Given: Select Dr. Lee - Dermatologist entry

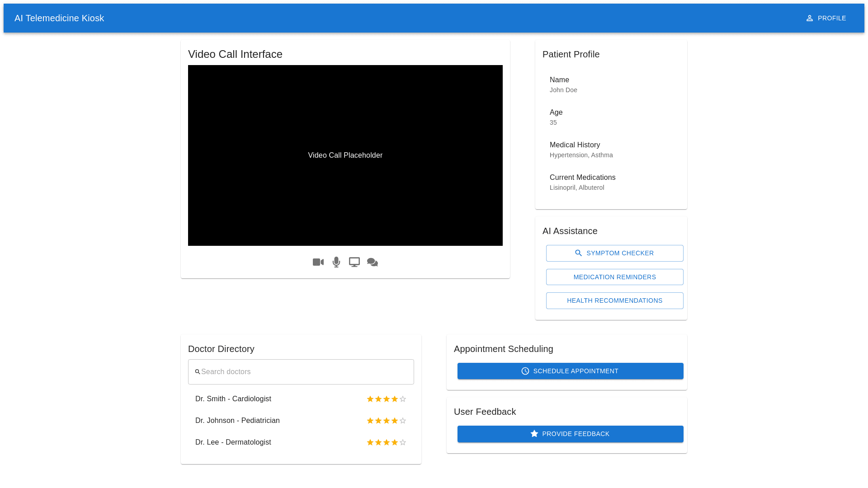Looking at the screenshot, I should (233, 442).
